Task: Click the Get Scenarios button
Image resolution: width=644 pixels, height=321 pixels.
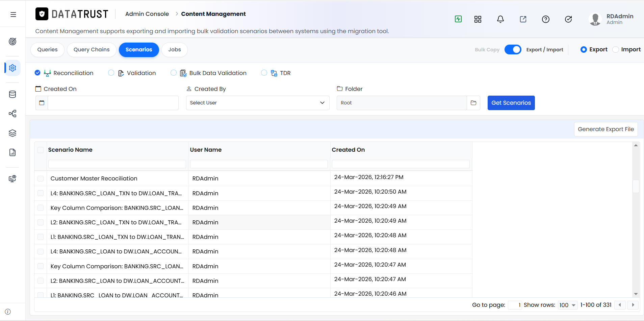Action: [x=511, y=103]
